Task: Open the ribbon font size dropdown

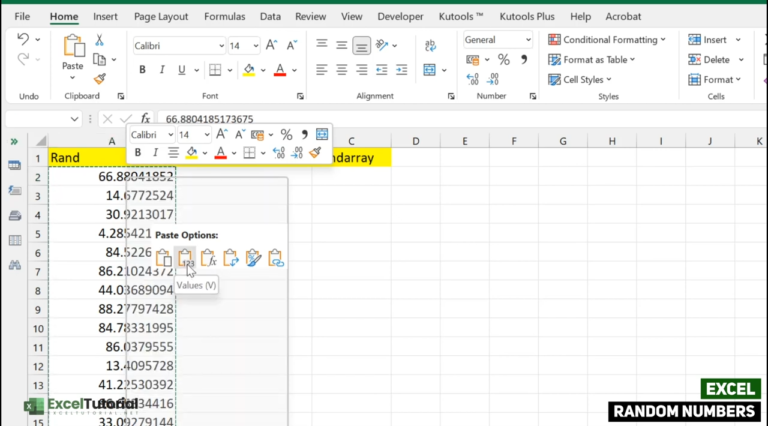Action: click(256, 46)
